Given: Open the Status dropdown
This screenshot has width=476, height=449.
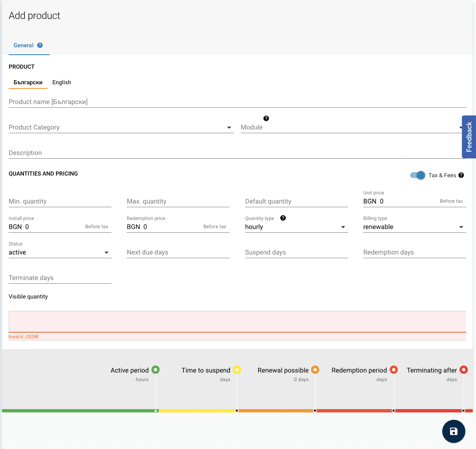Looking at the screenshot, I should click(x=107, y=252).
